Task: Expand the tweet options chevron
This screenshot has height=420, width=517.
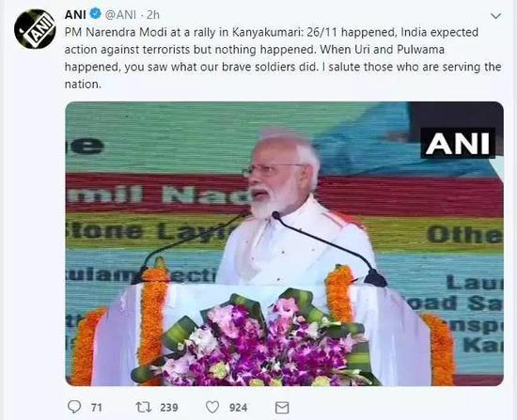Action: point(496,16)
